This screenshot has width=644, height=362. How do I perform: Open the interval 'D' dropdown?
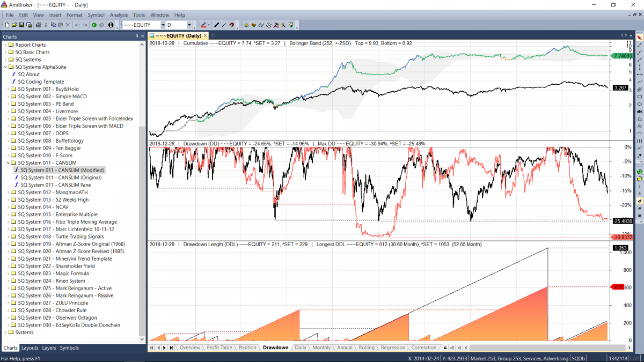(189, 25)
